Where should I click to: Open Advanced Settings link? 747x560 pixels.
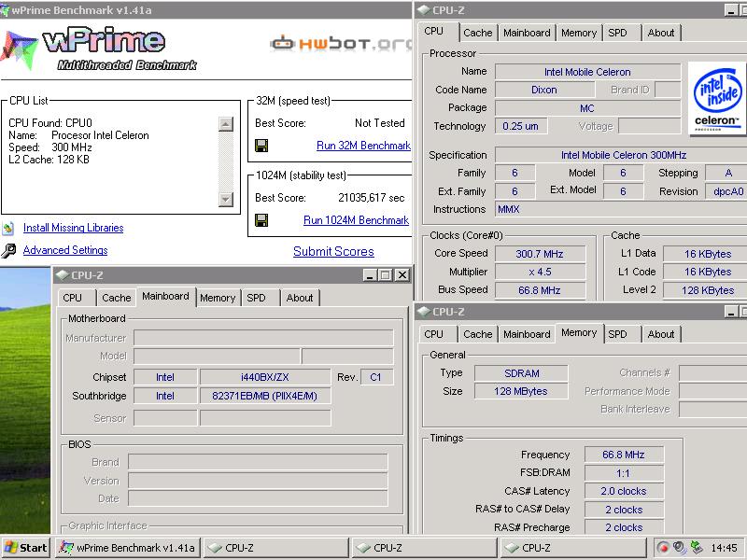point(65,250)
